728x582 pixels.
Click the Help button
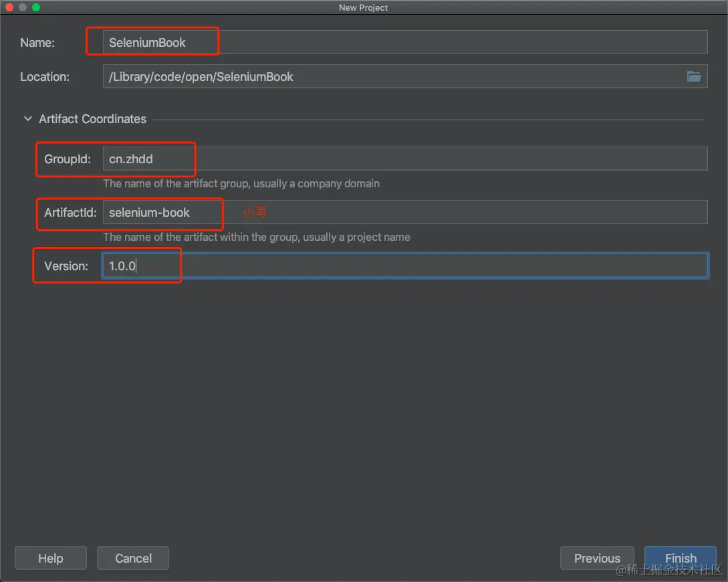click(51, 558)
